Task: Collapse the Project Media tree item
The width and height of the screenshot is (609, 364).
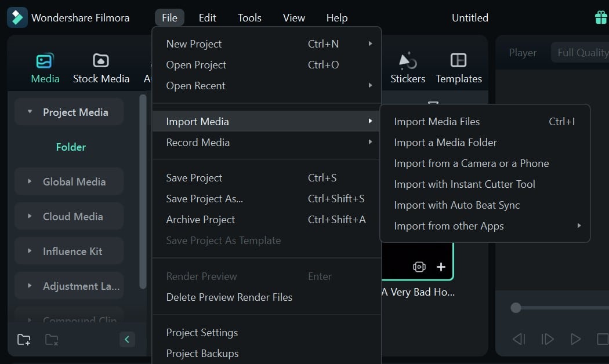Action: tap(30, 112)
